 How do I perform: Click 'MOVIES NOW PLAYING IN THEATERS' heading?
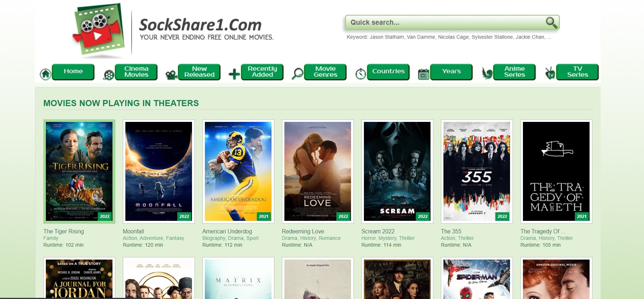[x=121, y=103]
